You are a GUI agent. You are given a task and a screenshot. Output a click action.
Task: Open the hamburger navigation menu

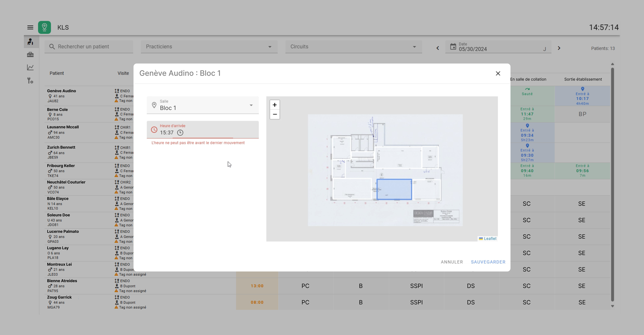click(x=30, y=27)
